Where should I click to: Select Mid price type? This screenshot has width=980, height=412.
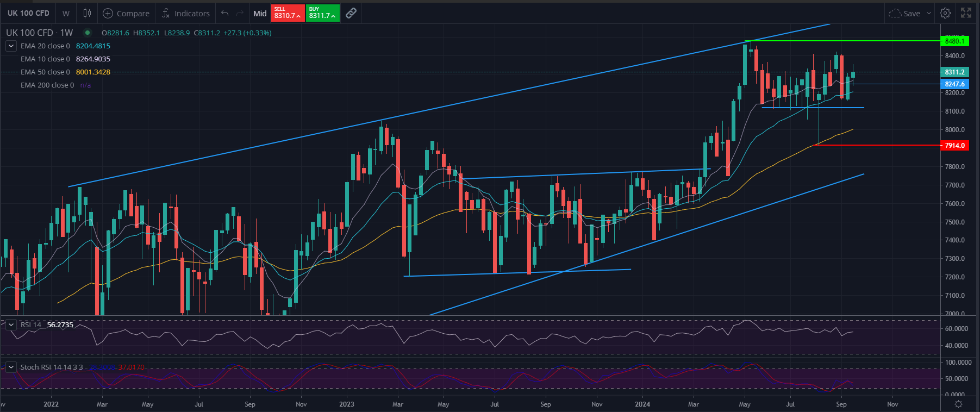pos(260,13)
